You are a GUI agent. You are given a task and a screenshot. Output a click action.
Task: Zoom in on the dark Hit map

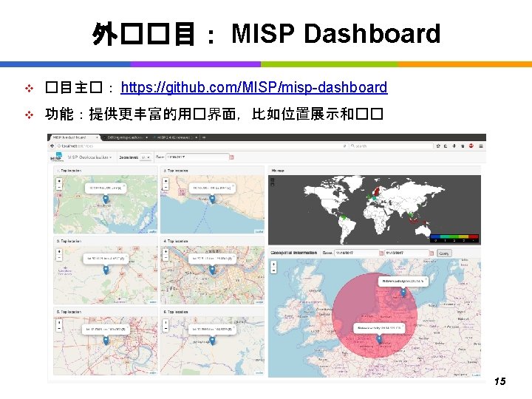click(273, 180)
